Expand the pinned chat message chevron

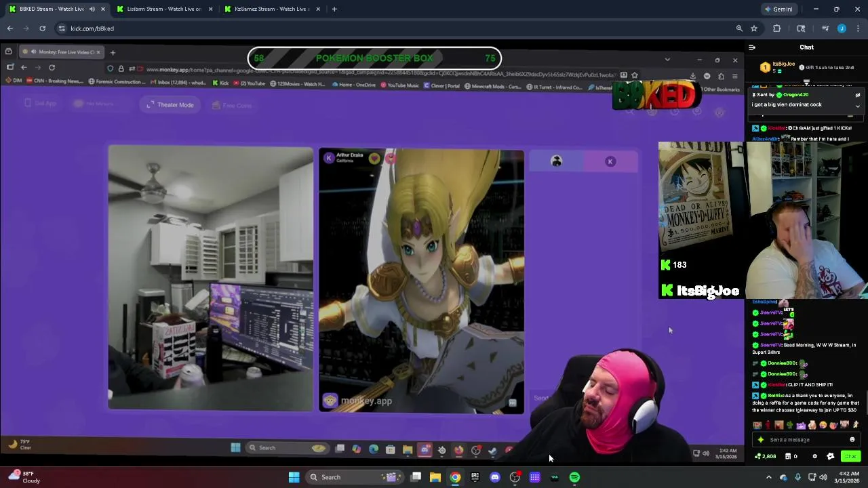(858, 106)
